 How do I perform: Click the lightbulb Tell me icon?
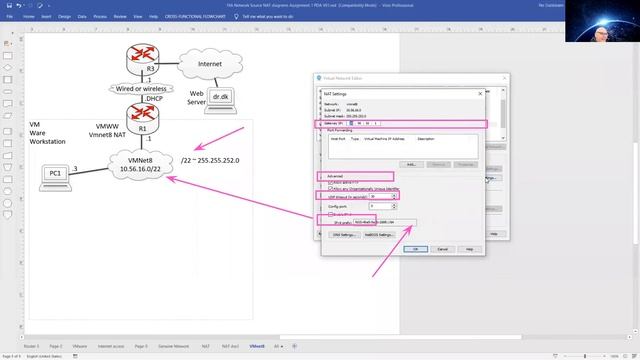point(236,16)
